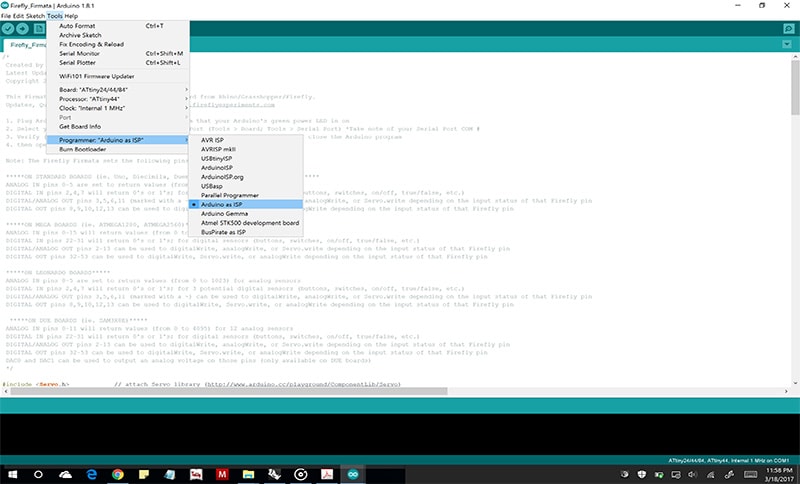Open the taskbar clock showing 11:56 PM

point(779,475)
